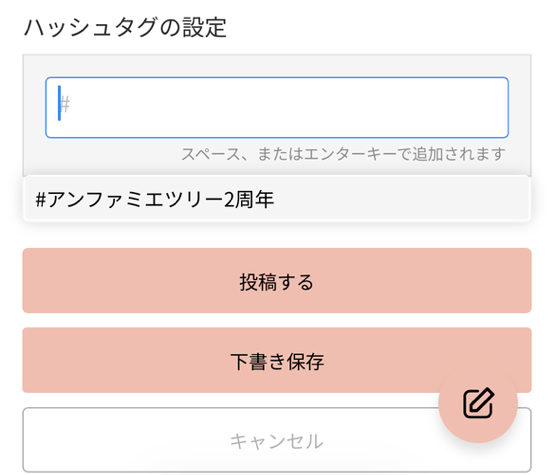Click the 投稿する button
Screen dimensions: 555x475
(x=277, y=281)
